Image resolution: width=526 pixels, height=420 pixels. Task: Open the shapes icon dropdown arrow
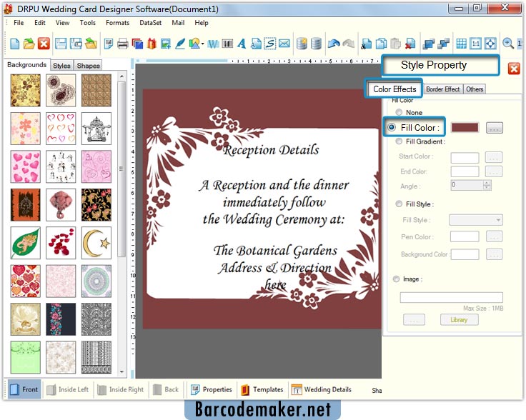203,44
